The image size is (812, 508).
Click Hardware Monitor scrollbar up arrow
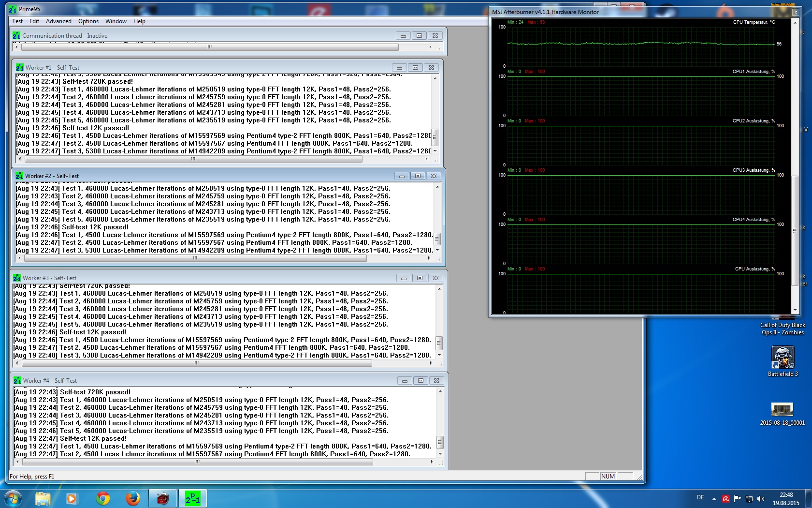795,22
